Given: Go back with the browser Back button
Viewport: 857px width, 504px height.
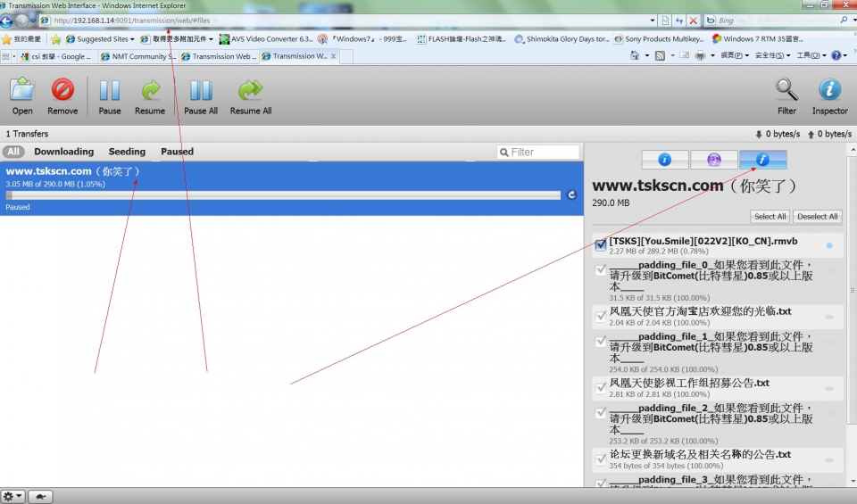Looking at the screenshot, I should coord(6,21).
